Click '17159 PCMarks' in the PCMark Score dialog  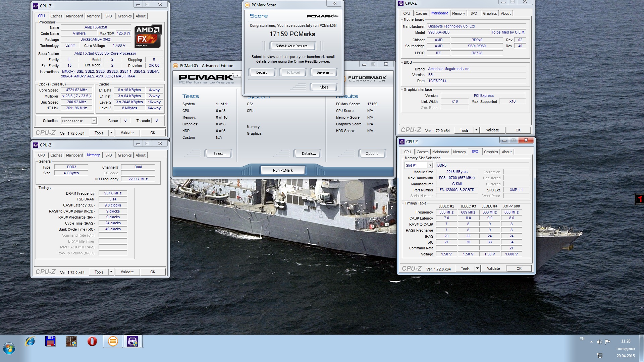(292, 34)
